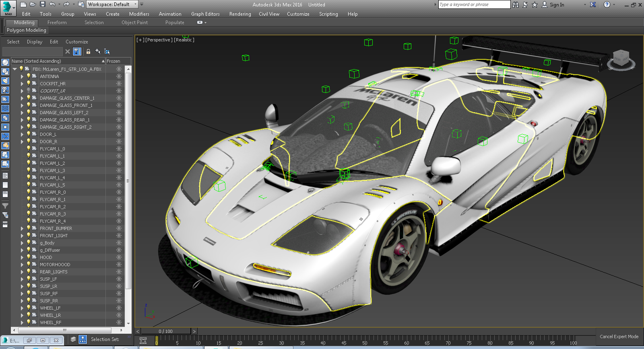The image size is (644, 349).
Task: Click the Name (Sorted Ascending) column header
Action: [58, 61]
